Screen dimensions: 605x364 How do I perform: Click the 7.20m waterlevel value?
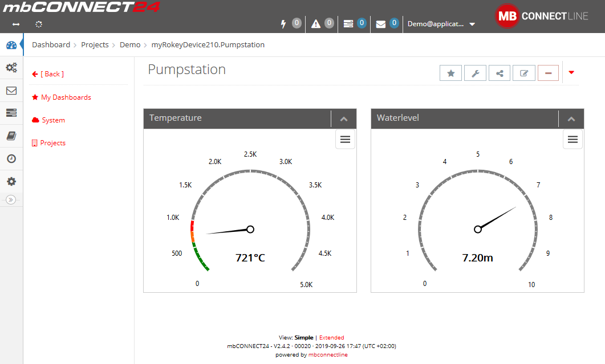(478, 257)
